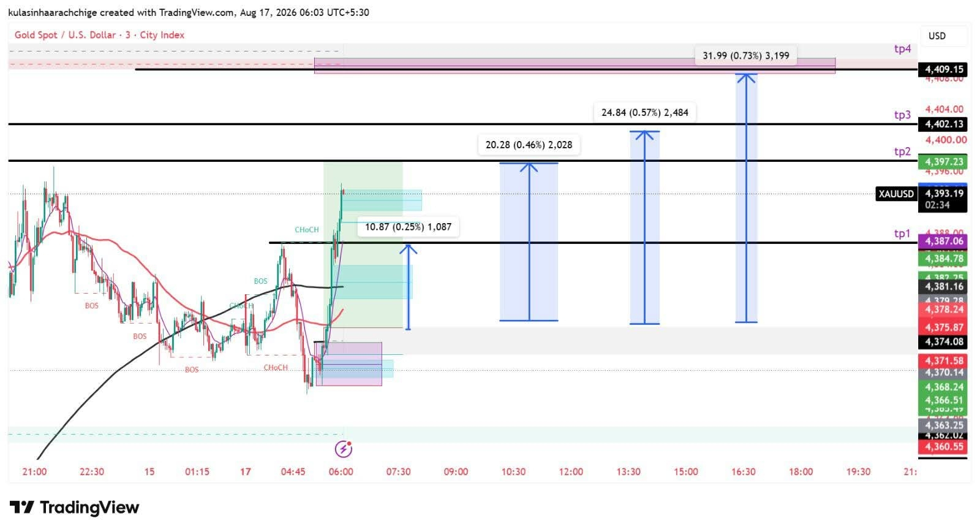Select the 07:30 time axis label
Screen dimensions: 980x532
click(x=399, y=471)
